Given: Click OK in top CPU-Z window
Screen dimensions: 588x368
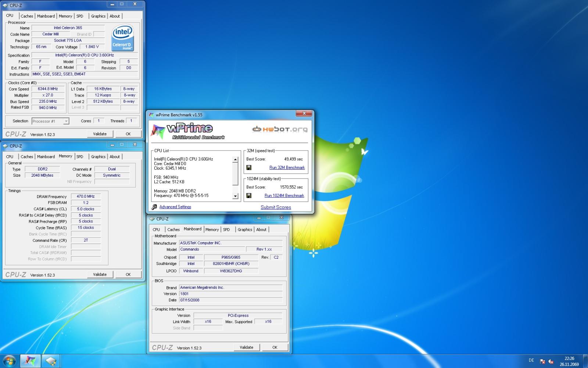Looking at the screenshot, I should (x=128, y=134).
